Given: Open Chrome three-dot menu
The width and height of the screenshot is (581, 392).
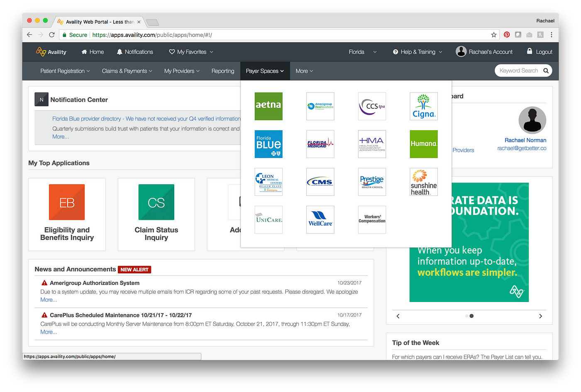Looking at the screenshot, I should point(552,35).
